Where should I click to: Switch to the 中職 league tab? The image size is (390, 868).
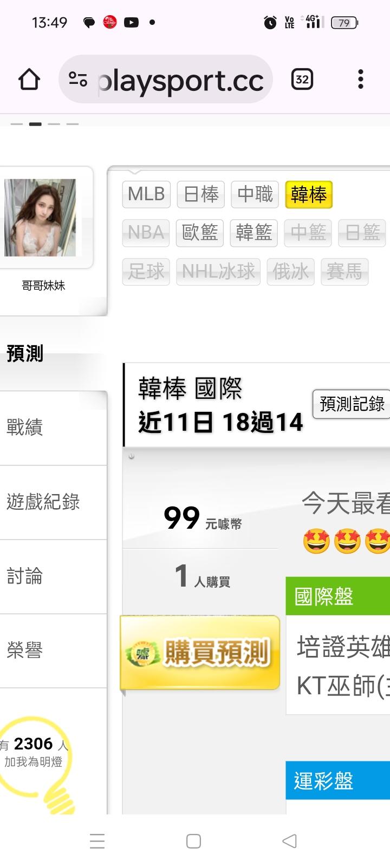[255, 194]
